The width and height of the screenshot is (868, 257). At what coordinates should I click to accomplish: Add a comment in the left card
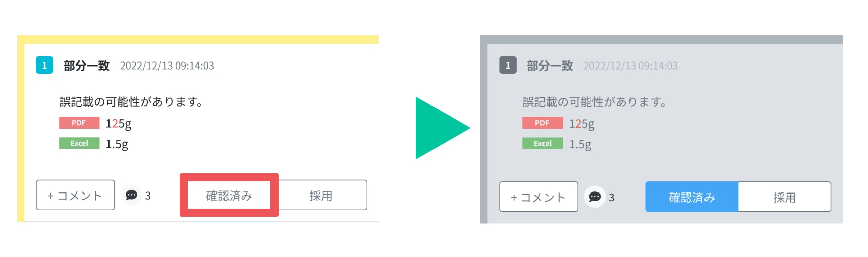pyautogui.click(x=75, y=195)
